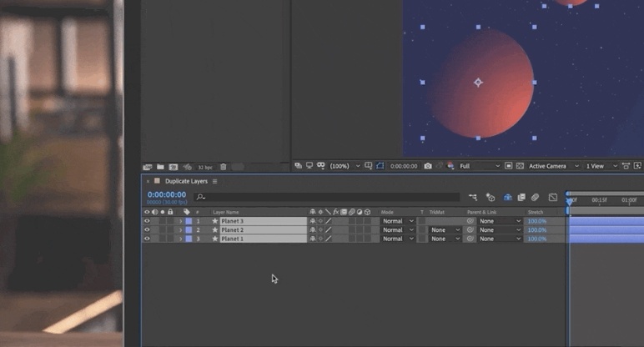Viewport: 644px width, 347px height.
Task: Enable motion blur icon in timeline
Action: coord(535,198)
